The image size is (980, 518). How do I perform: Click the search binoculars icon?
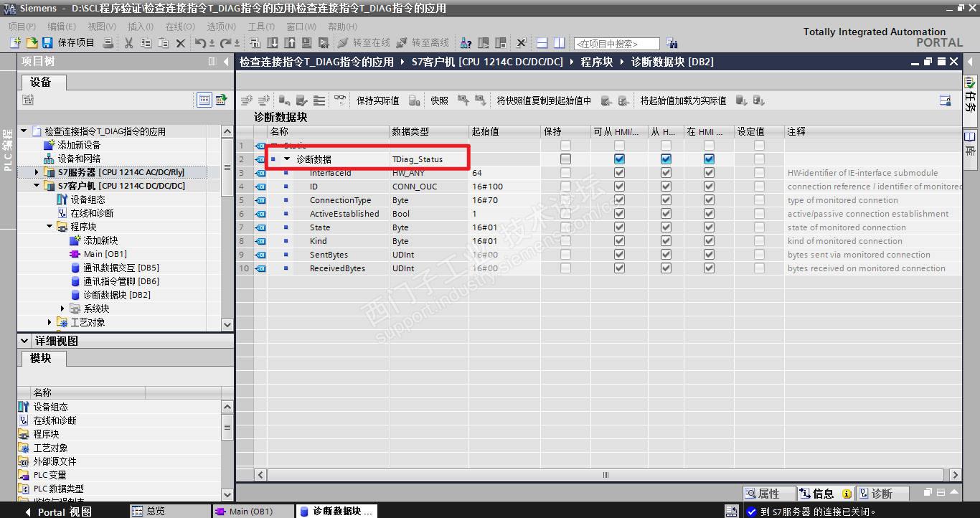tap(672, 43)
